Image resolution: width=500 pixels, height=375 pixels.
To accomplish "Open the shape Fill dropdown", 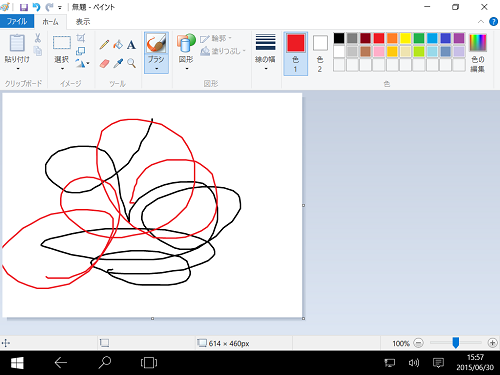I will click(x=223, y=51).
